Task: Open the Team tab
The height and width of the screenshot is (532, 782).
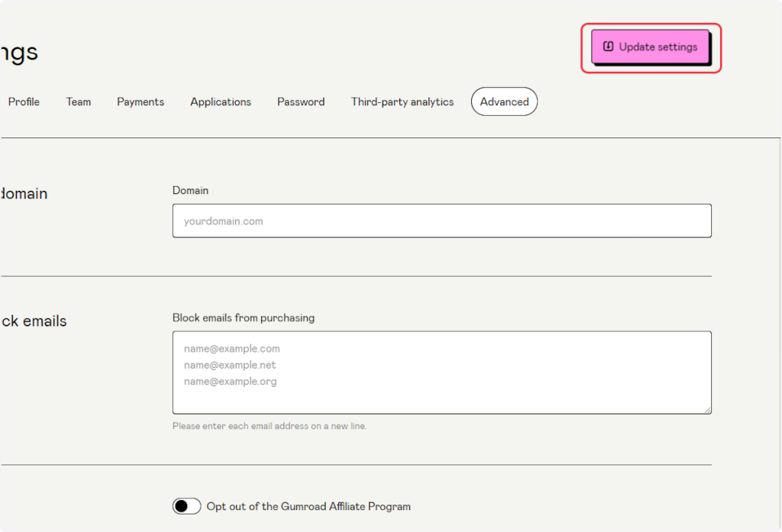Action: [79, 102]
